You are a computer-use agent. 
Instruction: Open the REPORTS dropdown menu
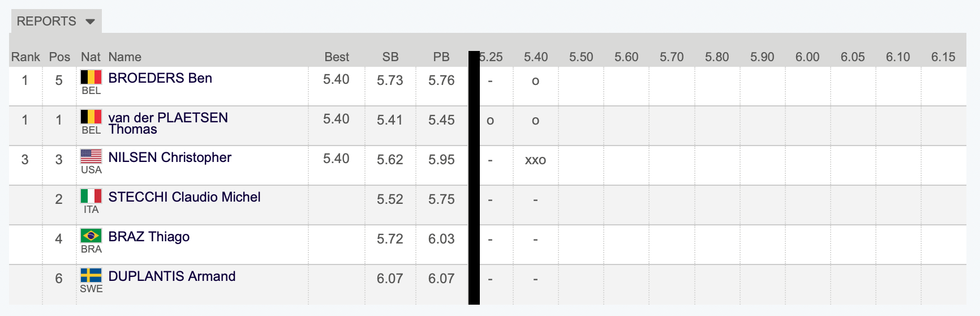56,22
